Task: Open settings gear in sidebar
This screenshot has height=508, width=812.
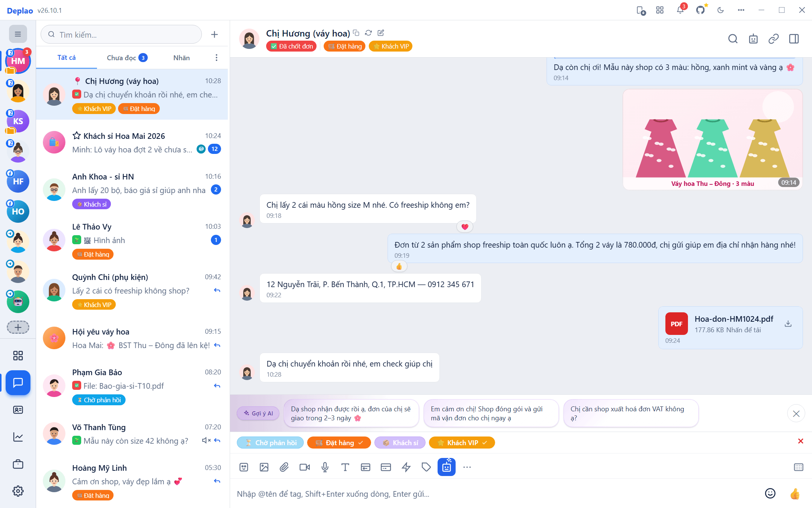Action: click(18, 491)
